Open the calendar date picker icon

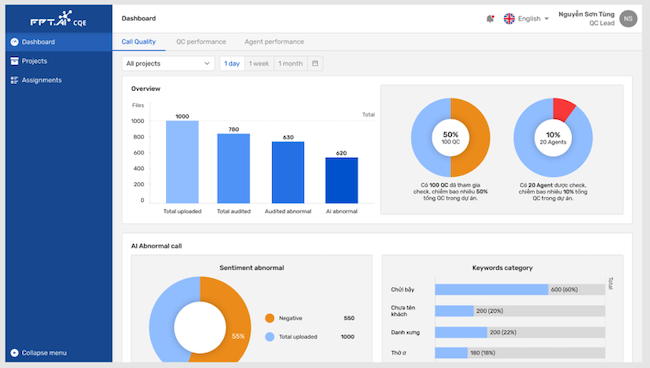tap(315, 63)
